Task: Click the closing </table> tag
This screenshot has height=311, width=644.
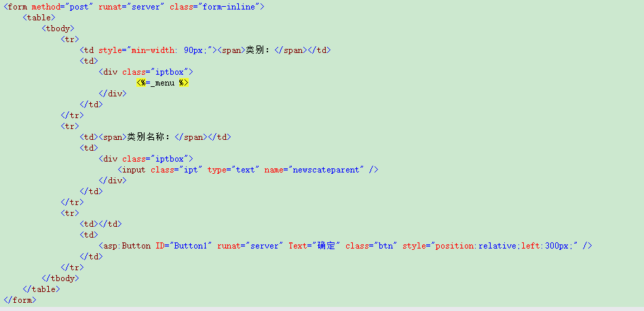Action: coord(41,289)
